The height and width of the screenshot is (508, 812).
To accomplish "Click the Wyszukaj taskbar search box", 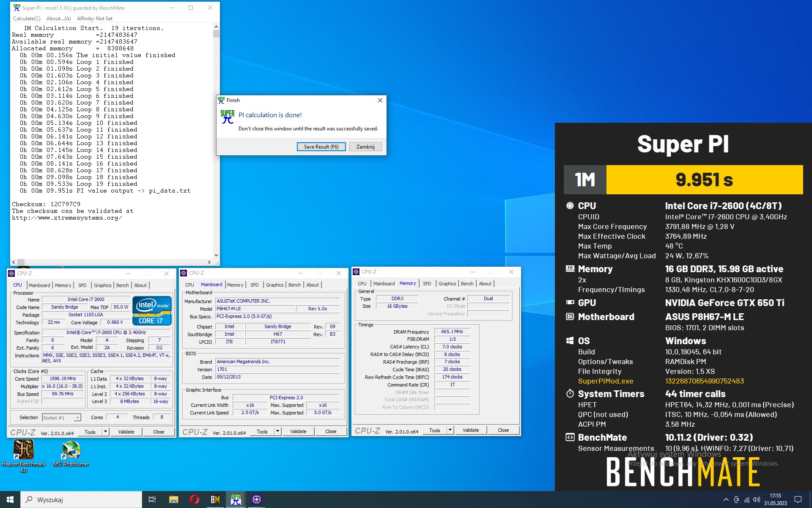I will (81, 500).
